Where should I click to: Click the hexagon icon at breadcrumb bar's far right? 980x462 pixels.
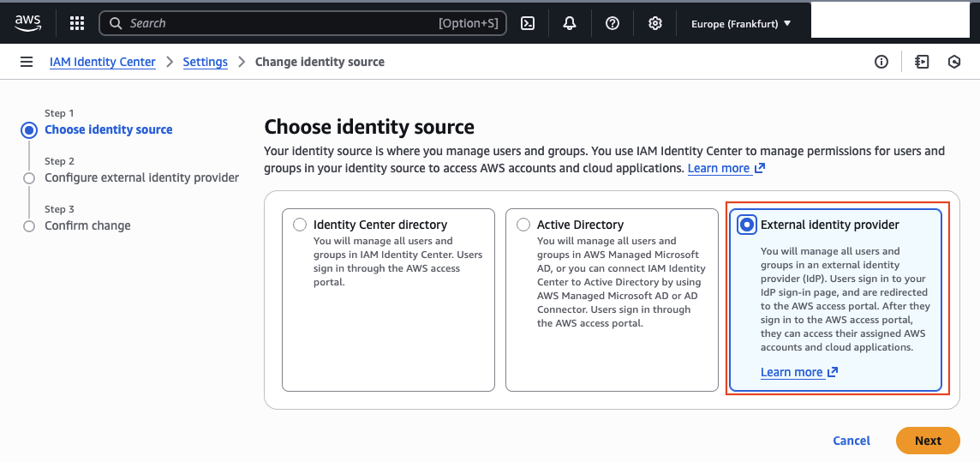(953, 62)
